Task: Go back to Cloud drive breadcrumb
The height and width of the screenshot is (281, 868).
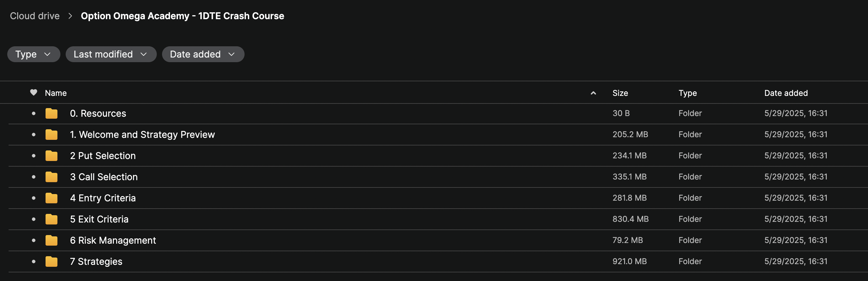Action: click(35, 16)
